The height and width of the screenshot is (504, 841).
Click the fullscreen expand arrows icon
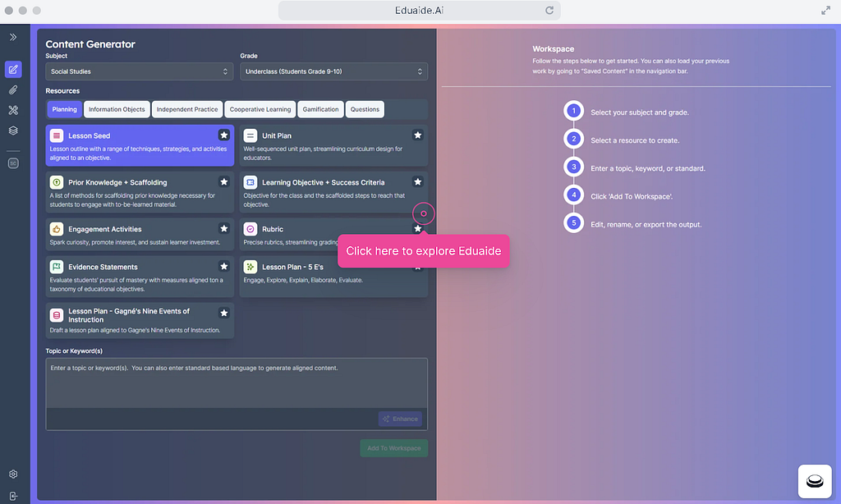825,10
